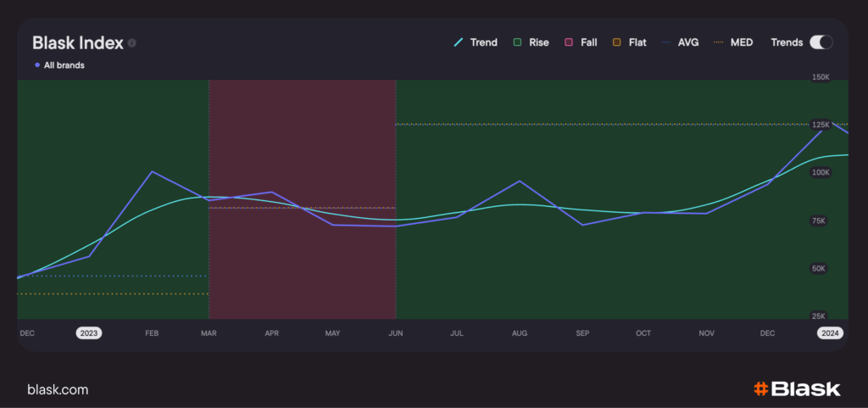Image resolution: width=868 pixels, height=408 pixels.
Task: Click the yellow Flat legend square
Action: [616, 42]
